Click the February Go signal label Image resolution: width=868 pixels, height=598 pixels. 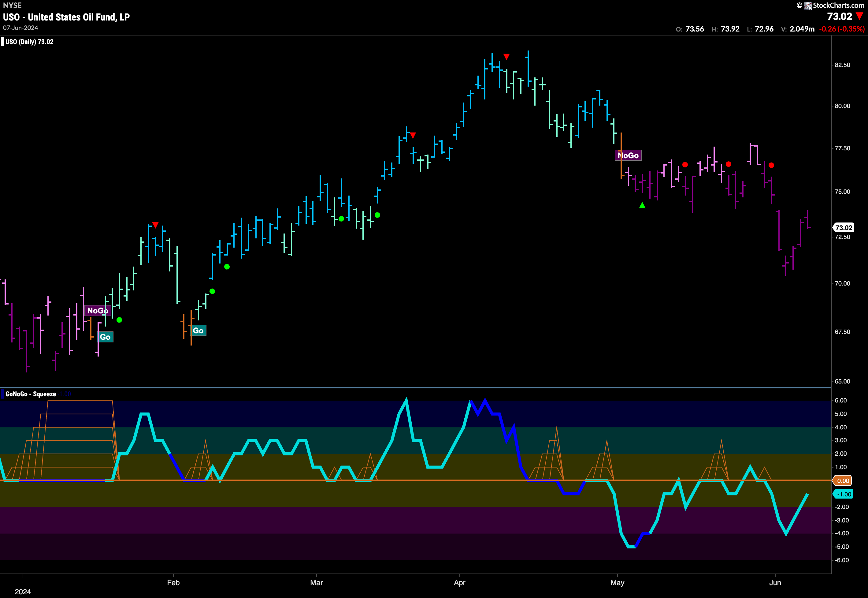(x=198, y=331)
